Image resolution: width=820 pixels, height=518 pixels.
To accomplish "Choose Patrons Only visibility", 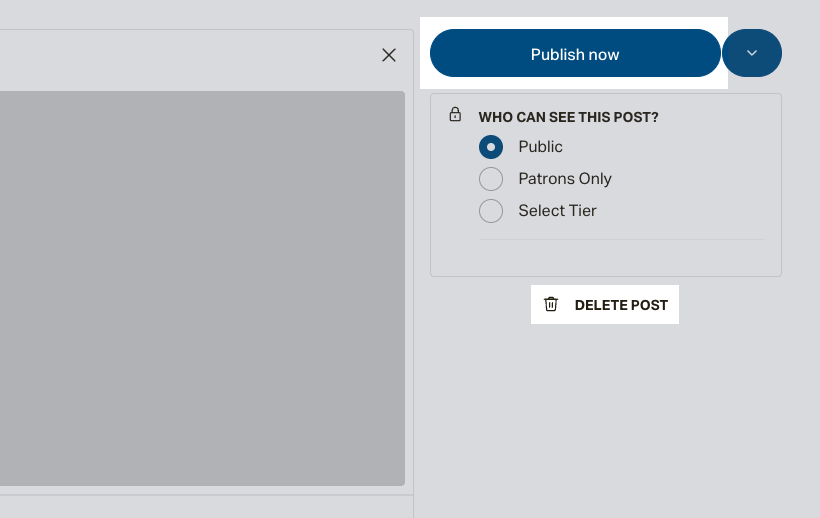I will coord(491,179).
